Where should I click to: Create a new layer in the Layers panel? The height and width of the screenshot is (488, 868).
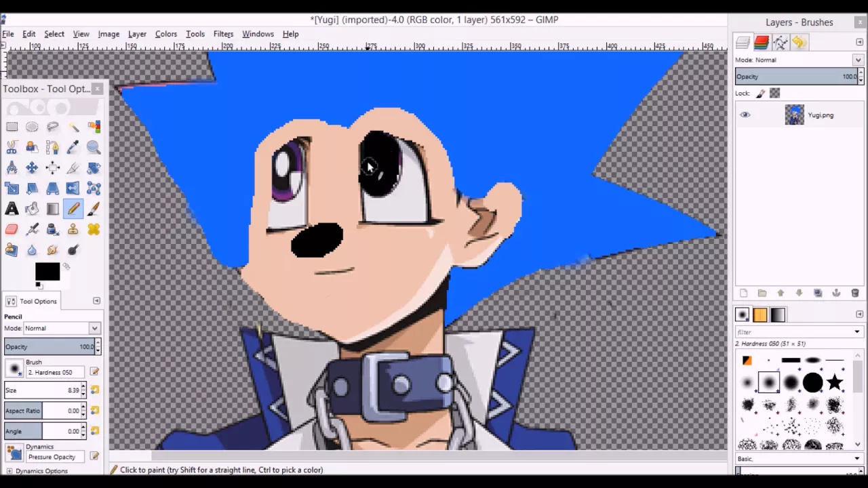[743, 293]
